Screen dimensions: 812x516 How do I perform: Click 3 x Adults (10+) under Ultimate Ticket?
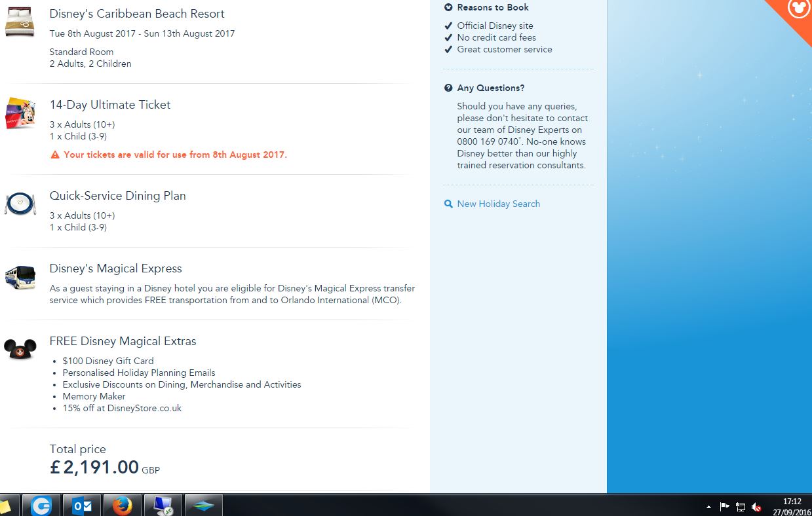[82, 124]
